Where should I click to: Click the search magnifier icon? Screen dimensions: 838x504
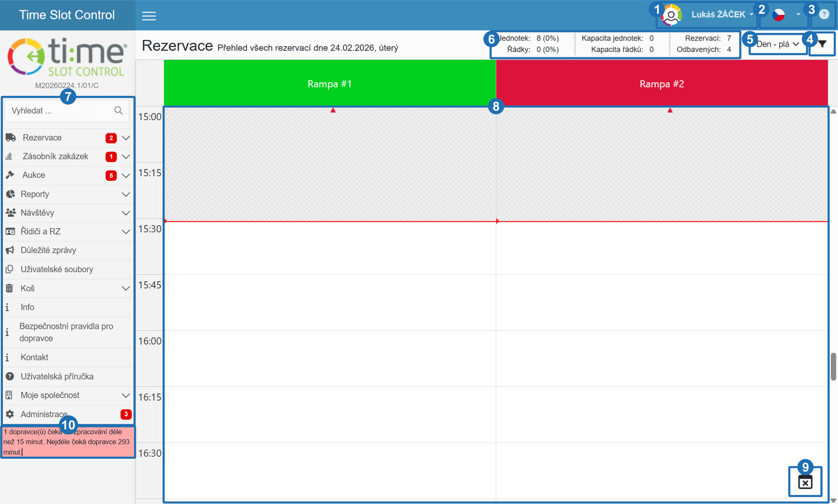pos(118,111)
